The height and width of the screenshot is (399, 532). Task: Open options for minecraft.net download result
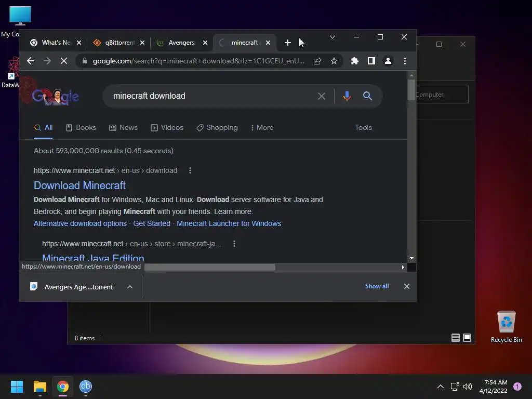[190, 170]
